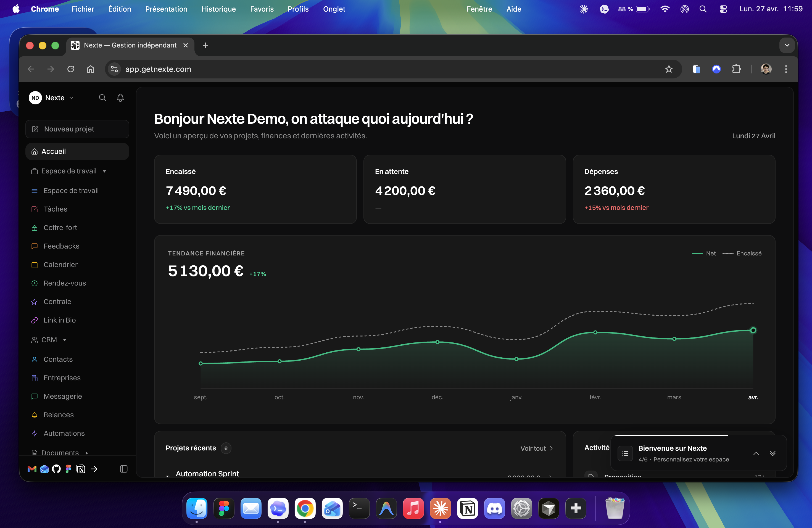The image size is (812, 528).
Task: Open a new Chrome tab
Action: pos(205,45)
